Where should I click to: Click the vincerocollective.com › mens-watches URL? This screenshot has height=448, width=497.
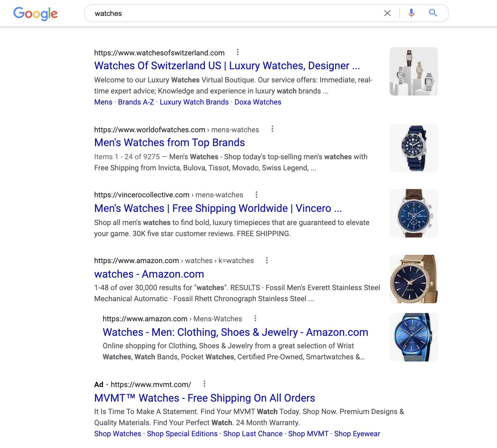169,195
